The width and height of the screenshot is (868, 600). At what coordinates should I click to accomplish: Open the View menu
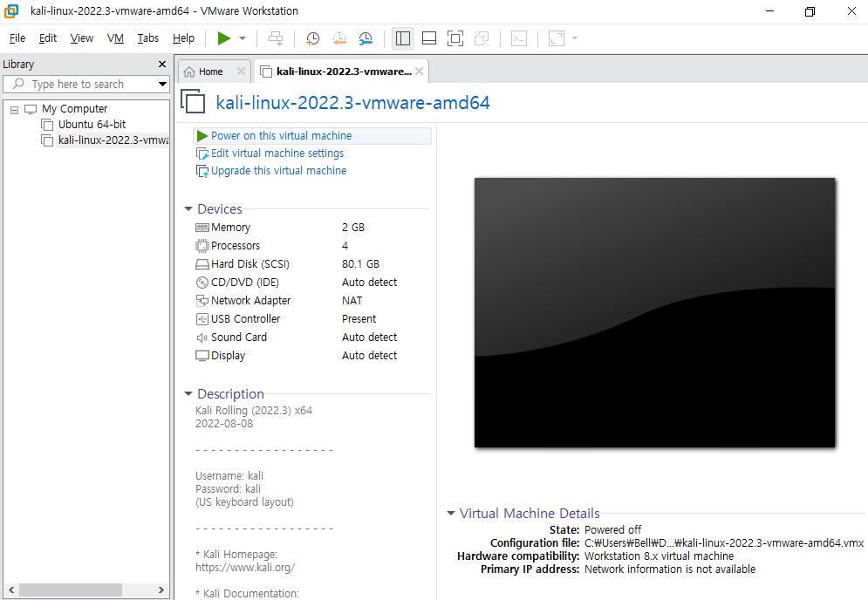[81, 38]
